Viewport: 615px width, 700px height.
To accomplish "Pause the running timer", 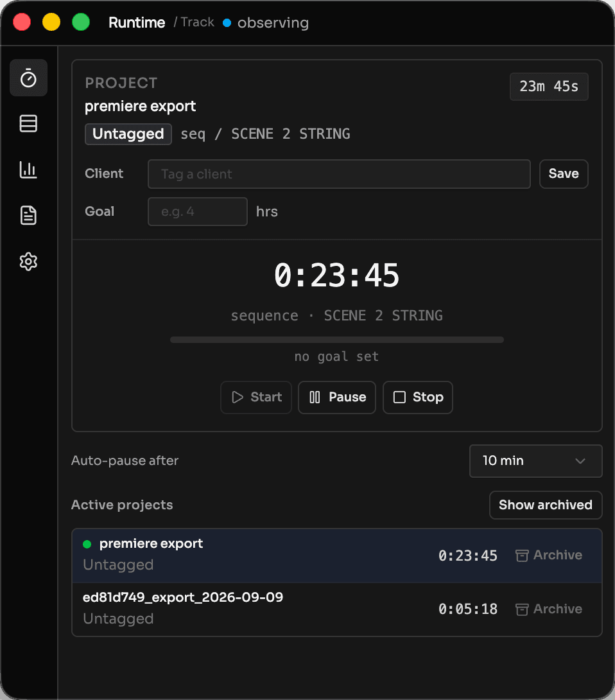I will click(x=337, y=398).
